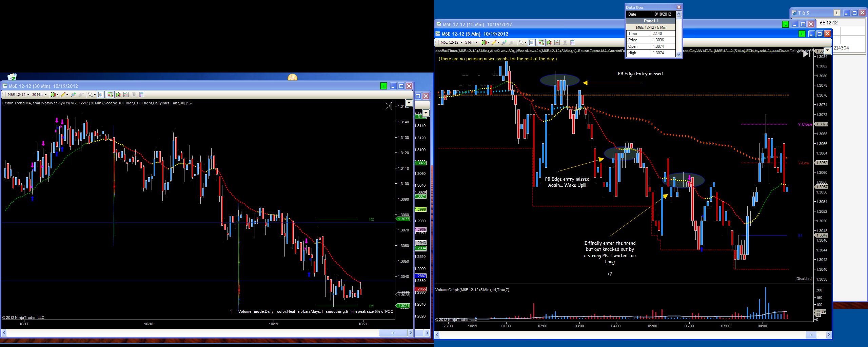The image size is (868, 347).
Task: Click horizontal scrollbar thumb of 5 Min chart
Action: [x=811, y=335]
